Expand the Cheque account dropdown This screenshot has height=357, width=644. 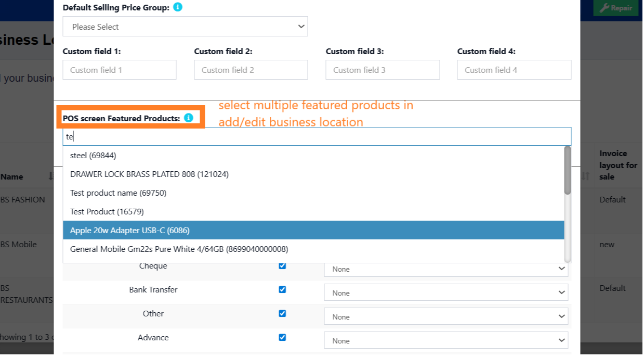click(x=446, y=269)
